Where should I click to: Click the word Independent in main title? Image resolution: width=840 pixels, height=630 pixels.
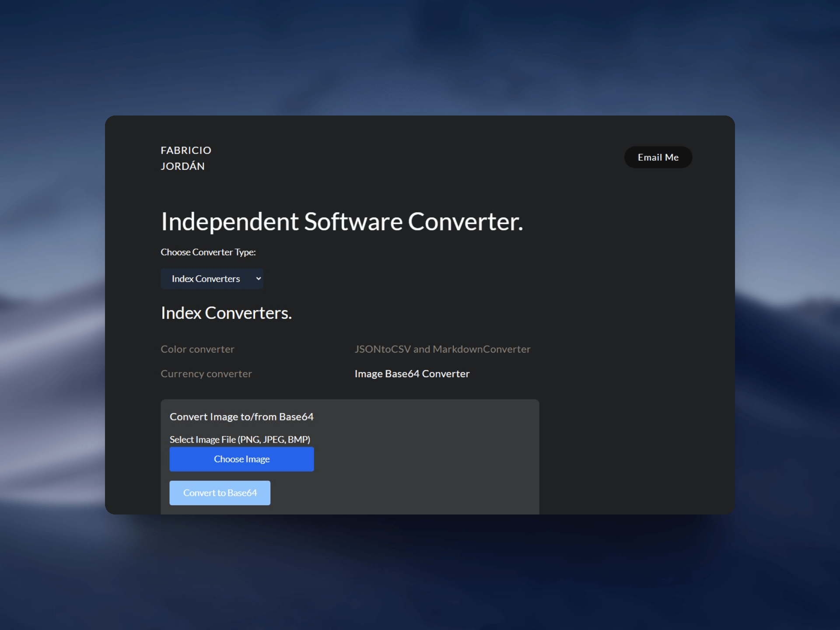pos(230,222)
